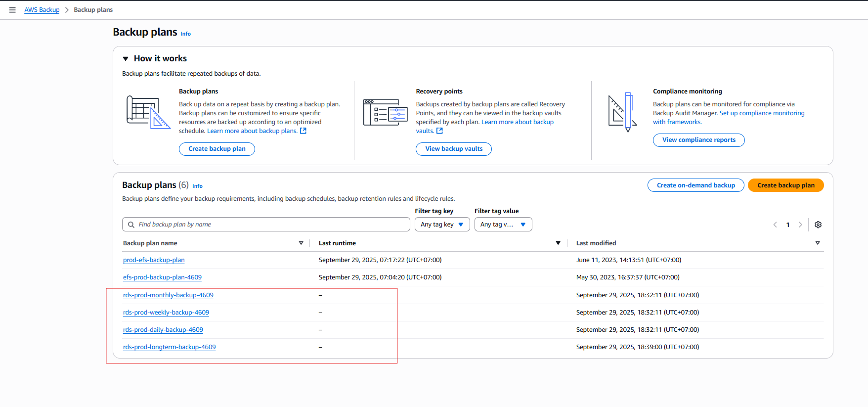Sort by Last runtime column arrow
This screenshot has height=407, width=868.
(x=558, y=243)
